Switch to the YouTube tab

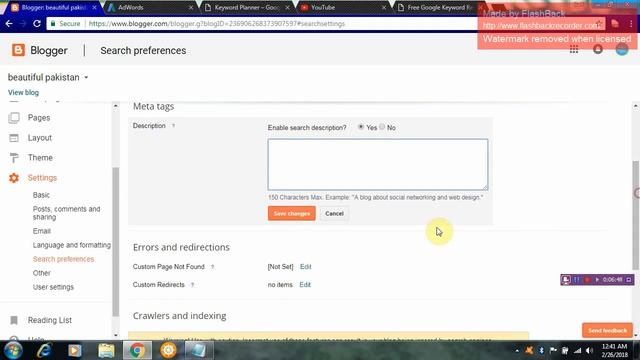pos(344,7)
